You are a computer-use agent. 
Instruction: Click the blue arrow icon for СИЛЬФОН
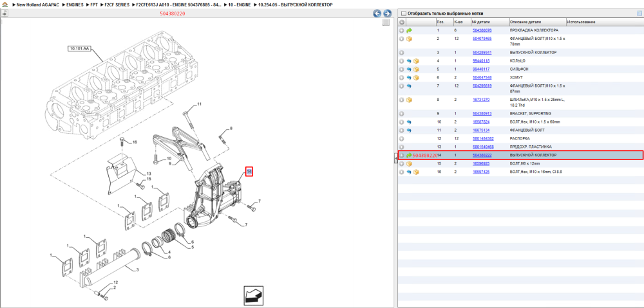(409, 69)
